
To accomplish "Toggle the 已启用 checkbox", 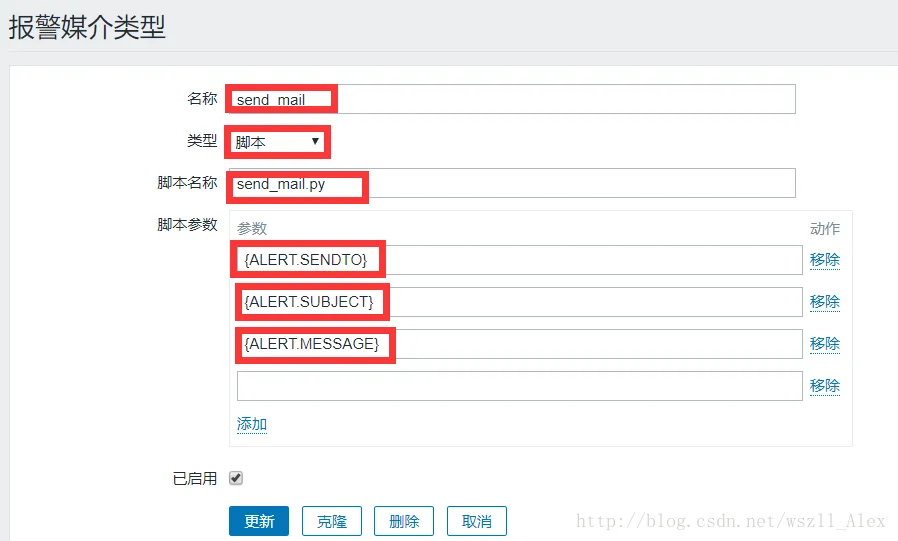I will 236,478.
